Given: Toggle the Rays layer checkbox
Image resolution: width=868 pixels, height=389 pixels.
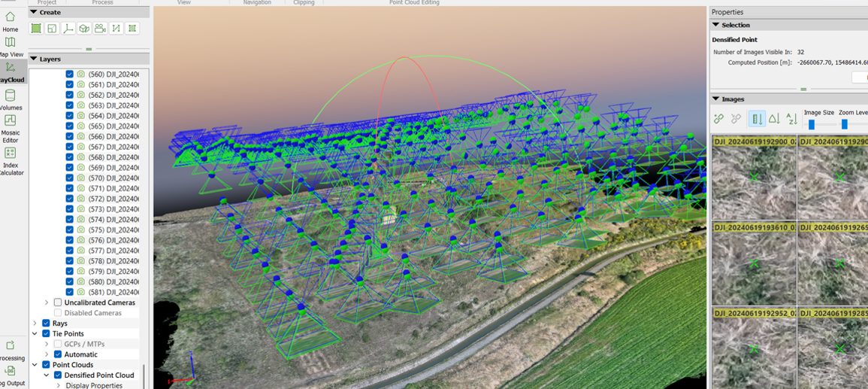Looking at the screenshot, I should pyautogui.click(x=46, y=323).
